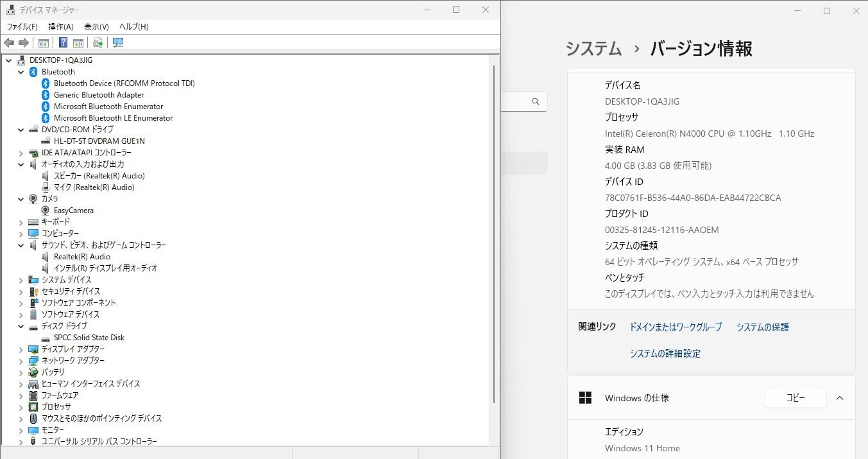Select the コンピューター category row

pos(60,234)
